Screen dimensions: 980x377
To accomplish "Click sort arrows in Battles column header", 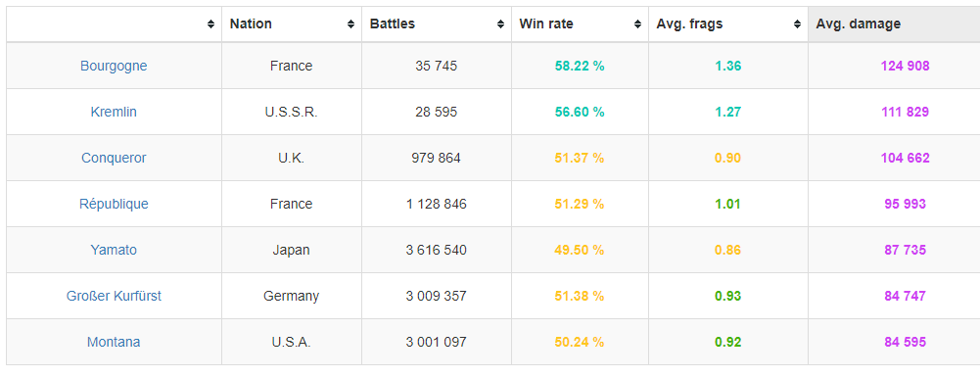I will click(x=500, y=24).
